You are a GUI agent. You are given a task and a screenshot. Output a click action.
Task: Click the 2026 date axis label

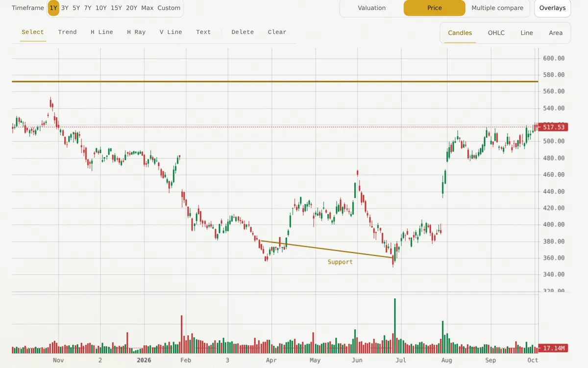[144, 360]
